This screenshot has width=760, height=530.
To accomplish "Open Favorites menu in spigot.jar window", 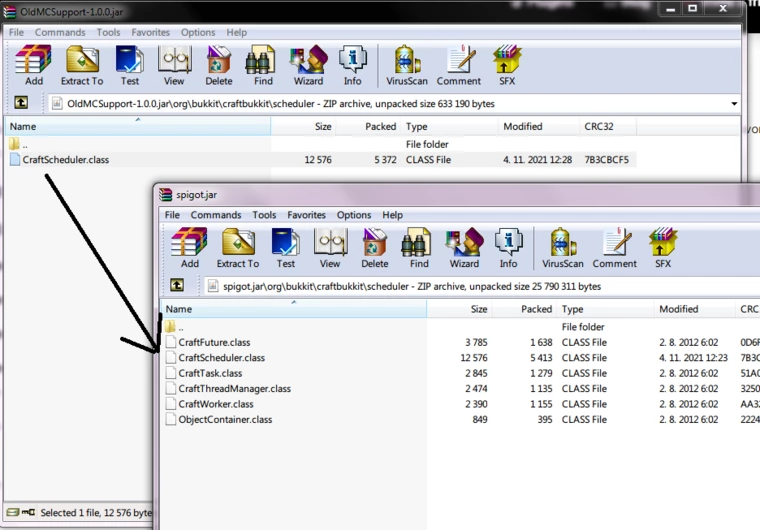I will click(x=306, y=215).
